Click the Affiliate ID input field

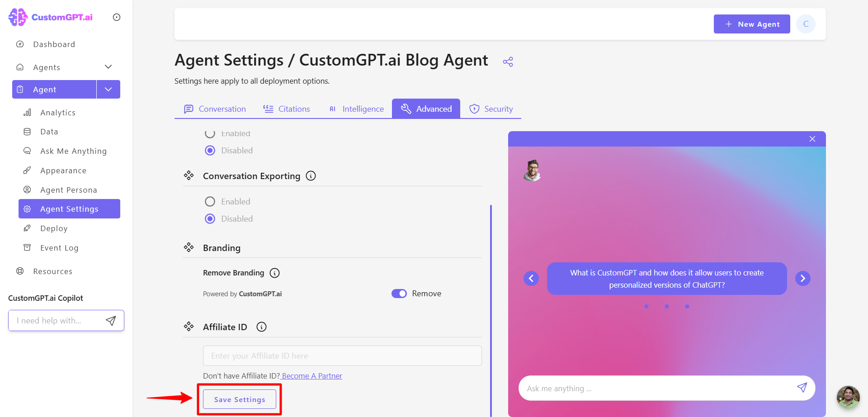pyautogui.click(x=342, y=356)
